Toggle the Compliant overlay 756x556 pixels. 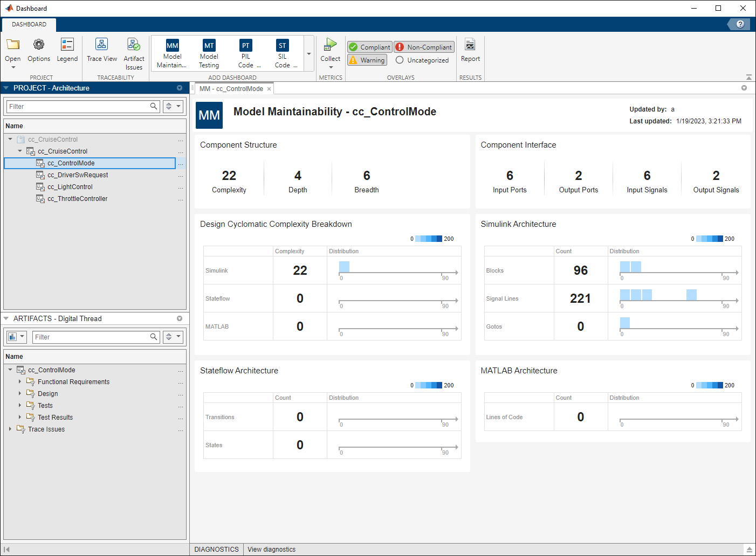370,47
